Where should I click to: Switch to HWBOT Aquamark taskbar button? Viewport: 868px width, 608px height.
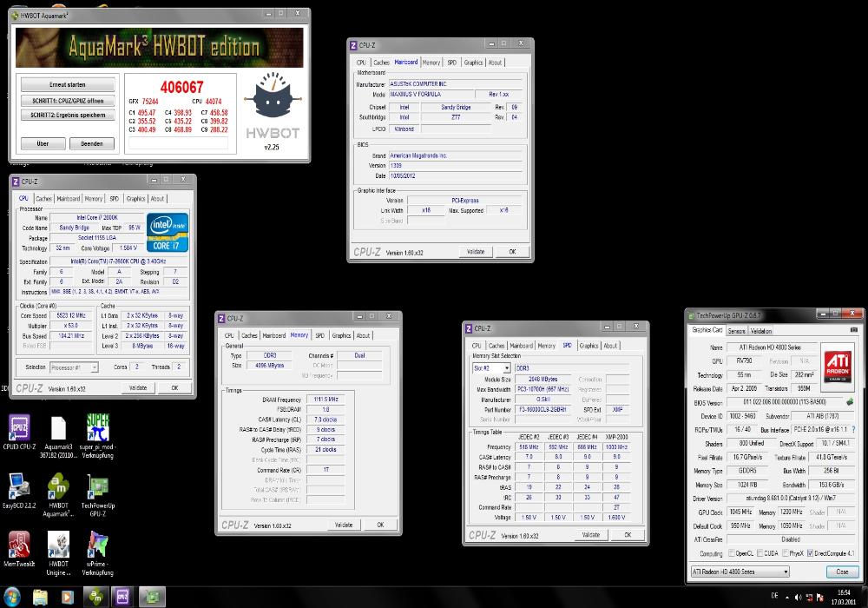click(x=96, y=597)
